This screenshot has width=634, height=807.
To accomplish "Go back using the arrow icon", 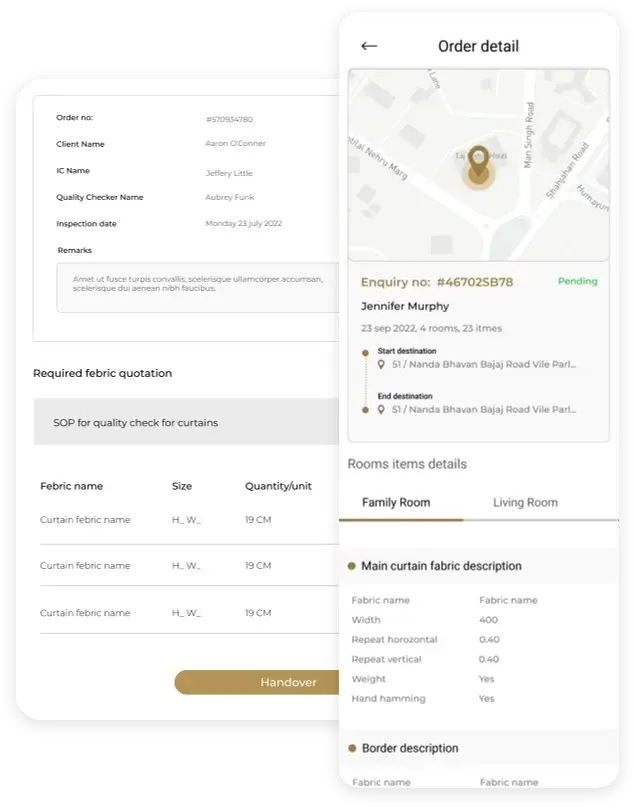I will coord(369,46).
